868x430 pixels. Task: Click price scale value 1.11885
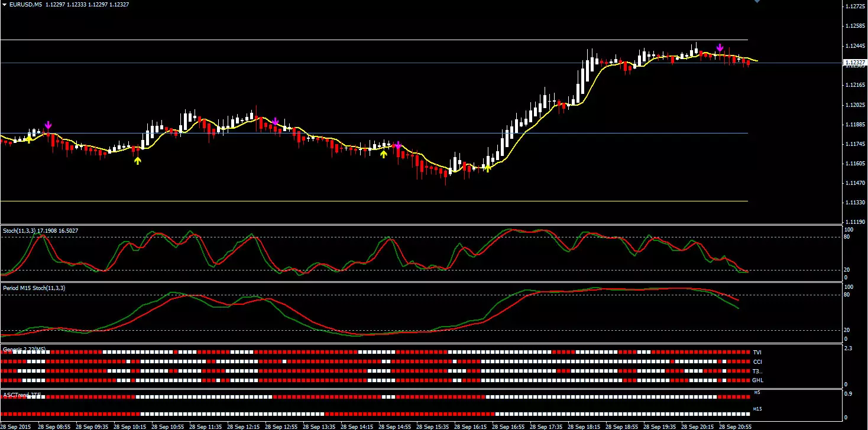coord(856,125)
